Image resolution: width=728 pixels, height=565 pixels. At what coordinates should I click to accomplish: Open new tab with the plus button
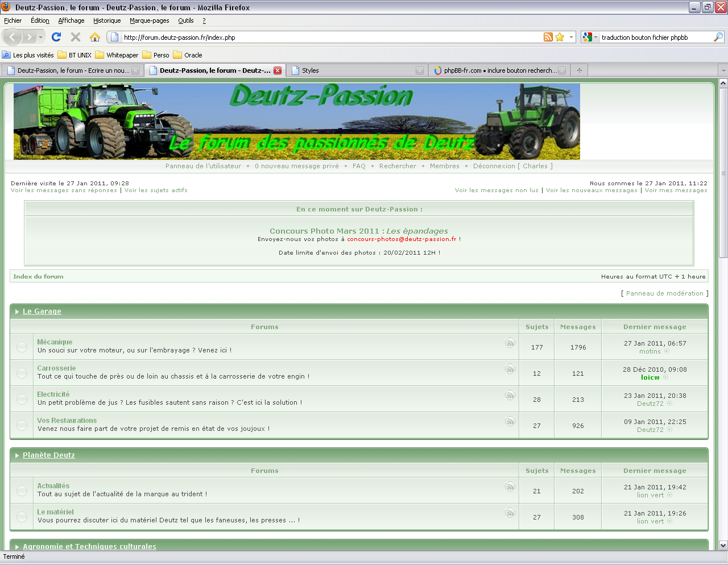pos(579,70)
